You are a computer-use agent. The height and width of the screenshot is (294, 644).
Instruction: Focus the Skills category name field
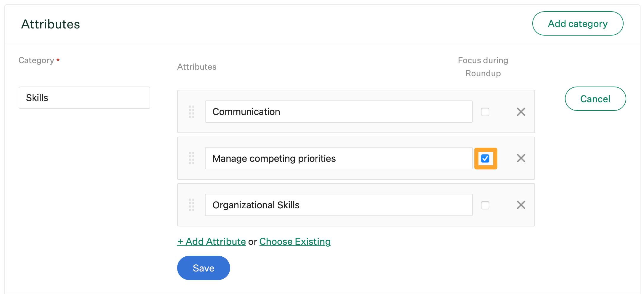[84, 98]
